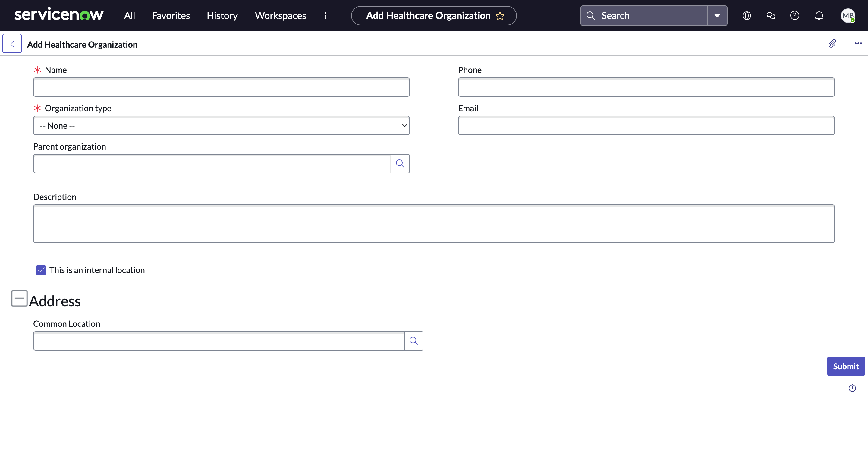Collapse the Address section
The image size is (868, 469).
click(19, 298)
